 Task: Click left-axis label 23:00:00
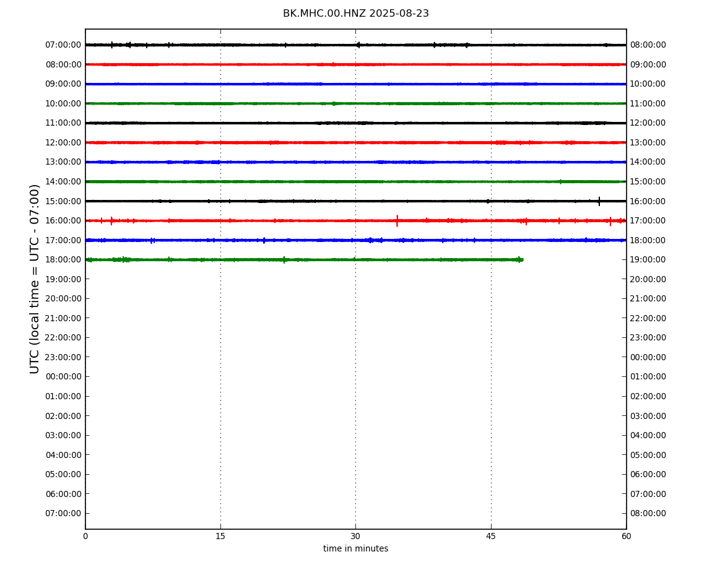click(63, 357)
